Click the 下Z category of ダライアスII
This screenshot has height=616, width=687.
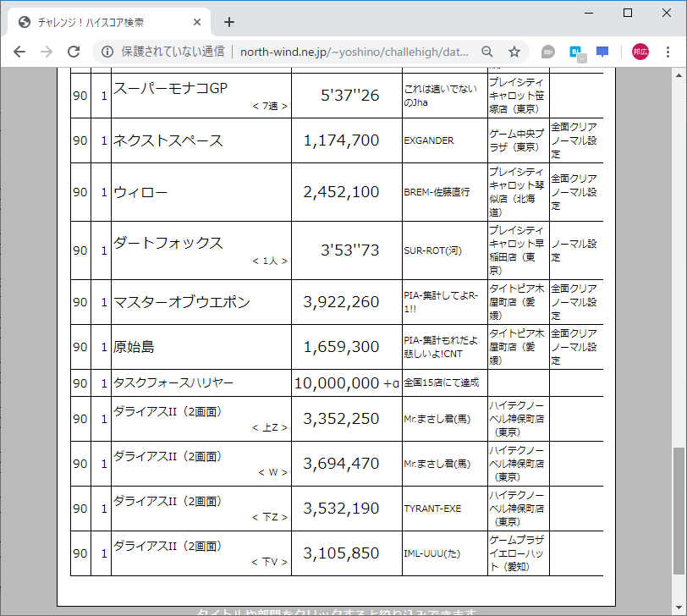click(270, 517)
